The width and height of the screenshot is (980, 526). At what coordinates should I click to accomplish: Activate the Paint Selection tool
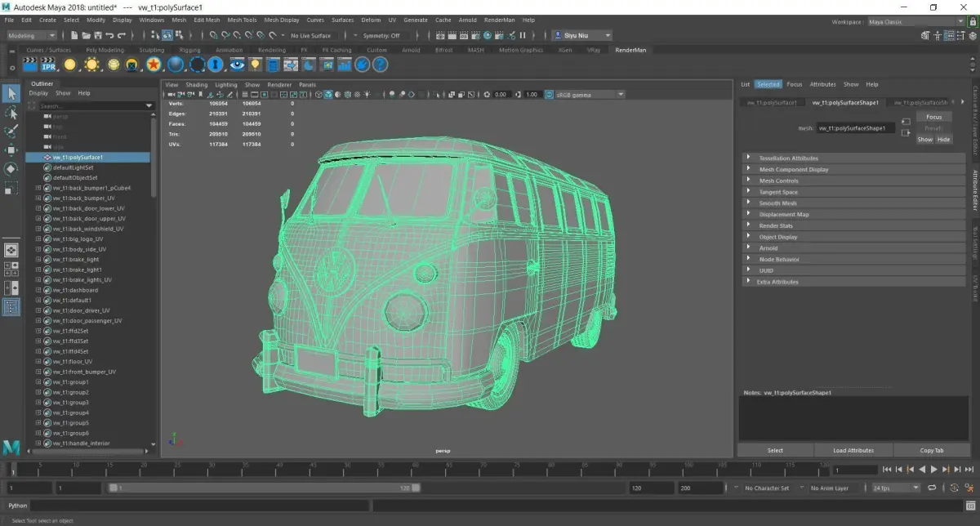(x=11, y=131)
